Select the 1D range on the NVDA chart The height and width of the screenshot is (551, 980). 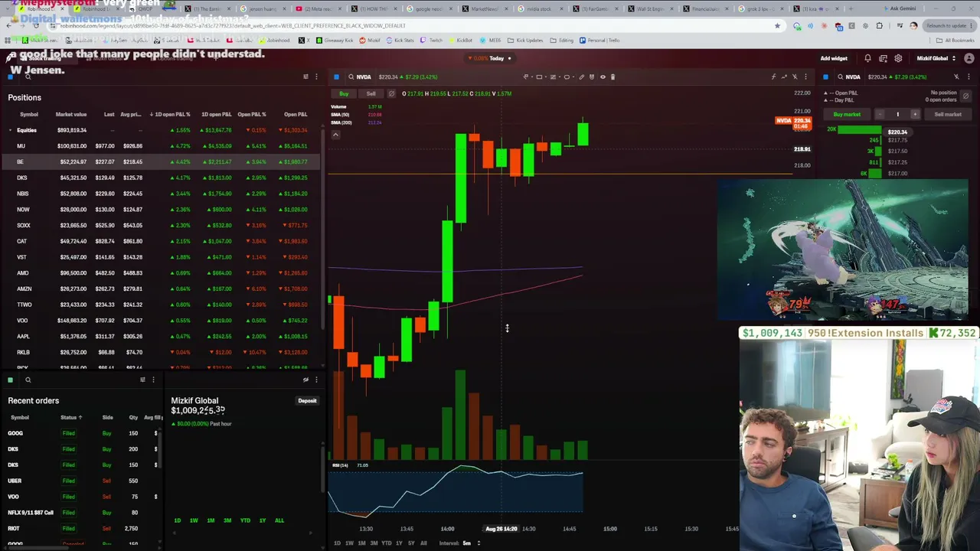point(337,543)
